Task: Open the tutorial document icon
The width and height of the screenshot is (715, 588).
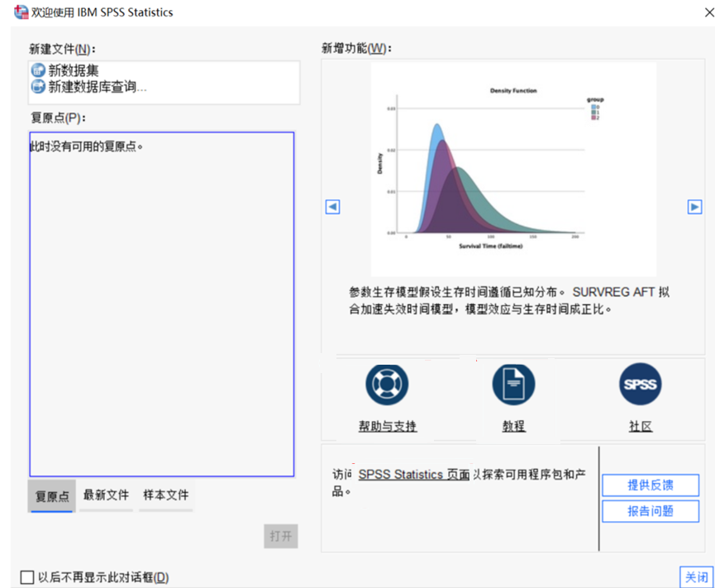Action: (x=513, y=385)
